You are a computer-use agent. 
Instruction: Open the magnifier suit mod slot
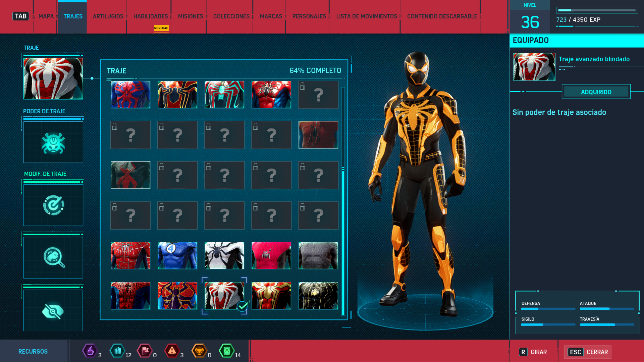[53, 257]
